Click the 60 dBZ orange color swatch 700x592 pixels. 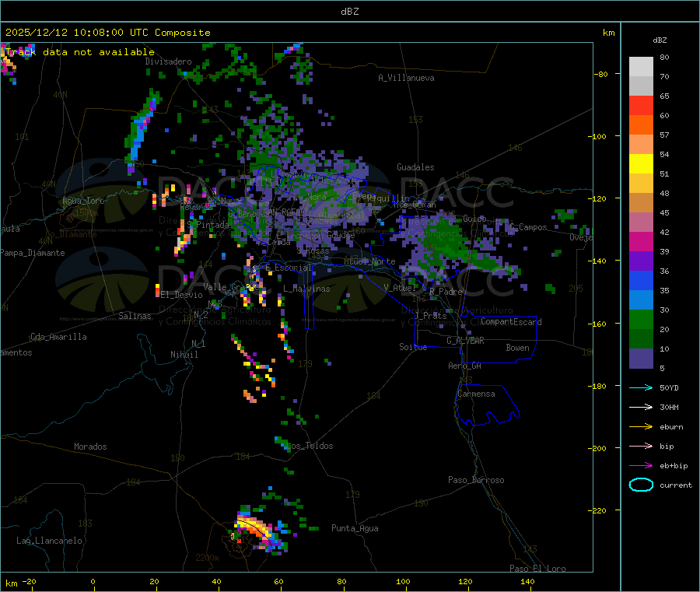(x=641, y=125)
